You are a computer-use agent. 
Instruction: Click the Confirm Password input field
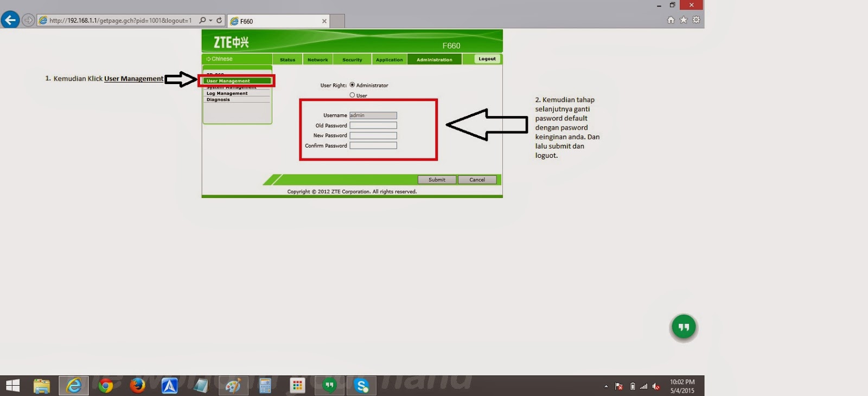373,145
